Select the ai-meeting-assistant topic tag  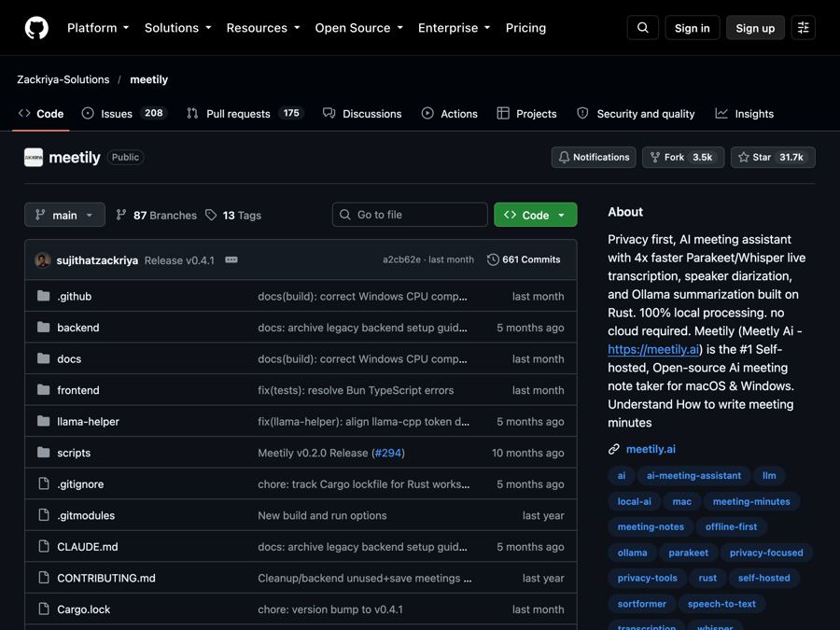click(693, 476)
